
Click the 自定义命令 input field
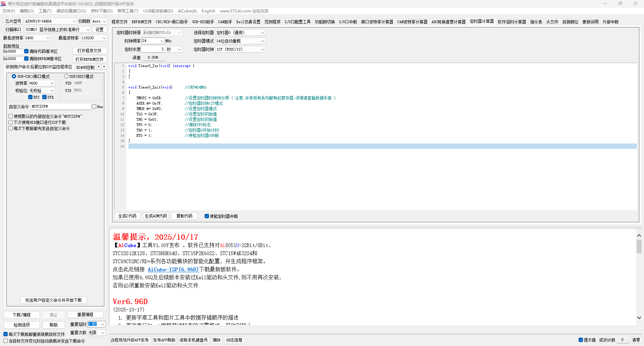tap(61, 107)
